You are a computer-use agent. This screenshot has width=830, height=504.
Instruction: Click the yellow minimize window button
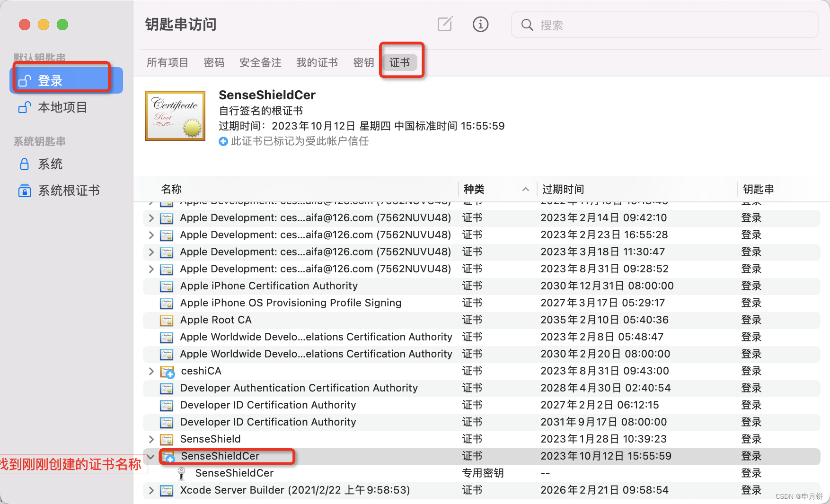[x=44, y=25]
